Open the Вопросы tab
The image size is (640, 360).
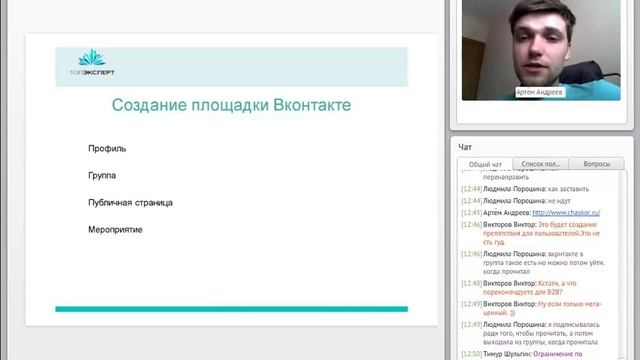click(x=596, y=164)
